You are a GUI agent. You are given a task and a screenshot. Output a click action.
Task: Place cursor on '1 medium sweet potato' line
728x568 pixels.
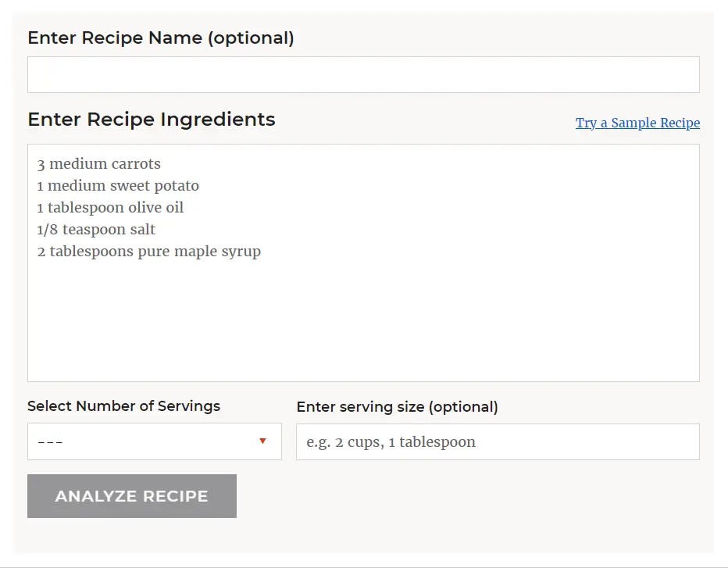[x=118, y=186]
